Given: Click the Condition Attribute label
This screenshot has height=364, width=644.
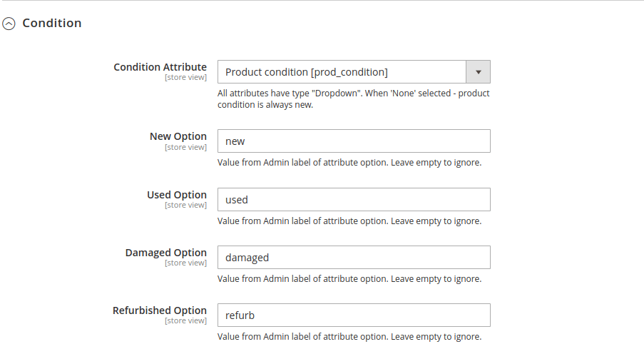Looking at the screenshot, I should (160, 67).
